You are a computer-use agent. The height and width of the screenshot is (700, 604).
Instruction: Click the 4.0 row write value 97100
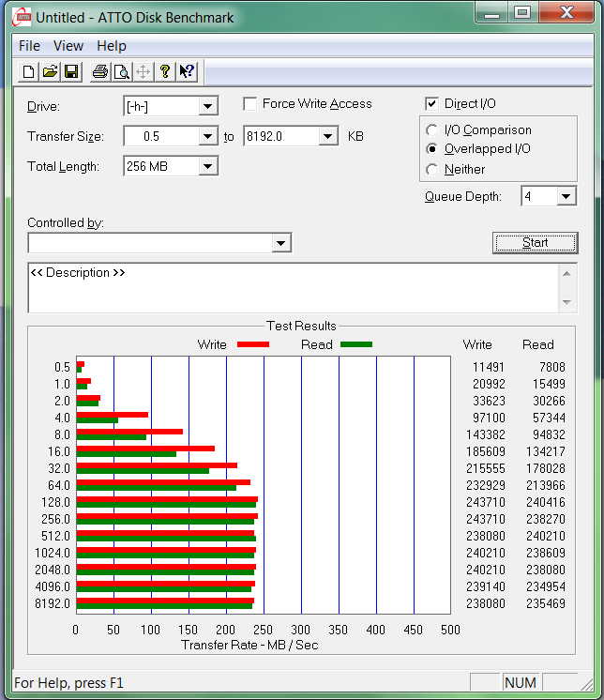(489, 418)
